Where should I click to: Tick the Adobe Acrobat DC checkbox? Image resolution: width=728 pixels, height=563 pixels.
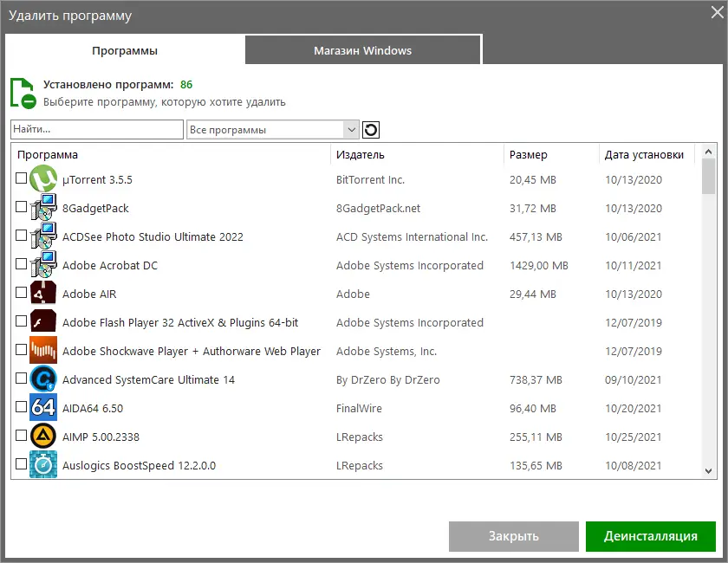[22, 265]
